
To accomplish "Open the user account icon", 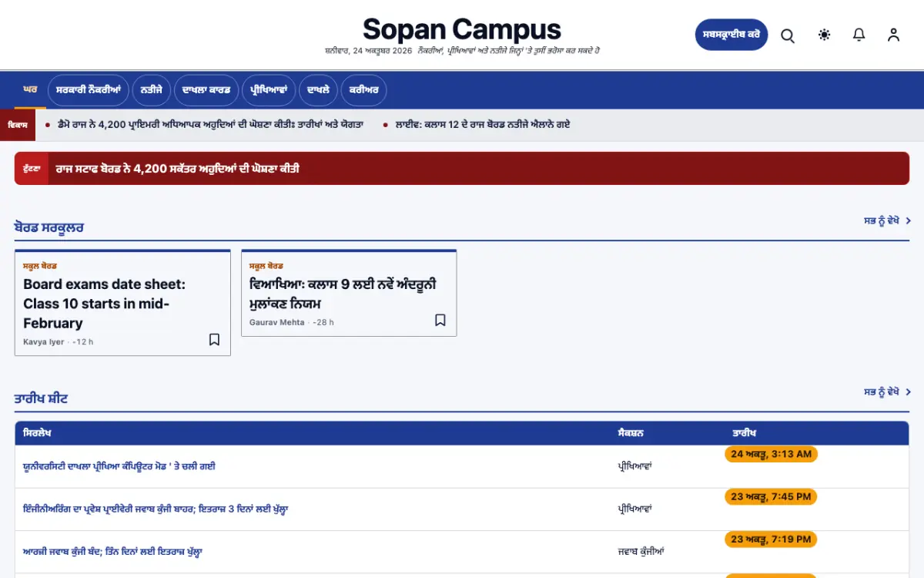I will (x=893, y=35).
